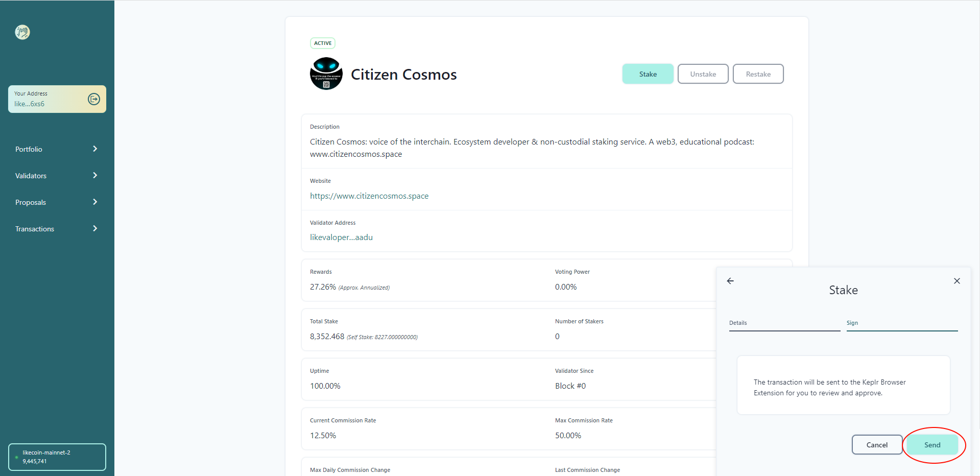Click the Stake button near the validator name
Viewport: 980px width, 476px height.
pos(648,74)
